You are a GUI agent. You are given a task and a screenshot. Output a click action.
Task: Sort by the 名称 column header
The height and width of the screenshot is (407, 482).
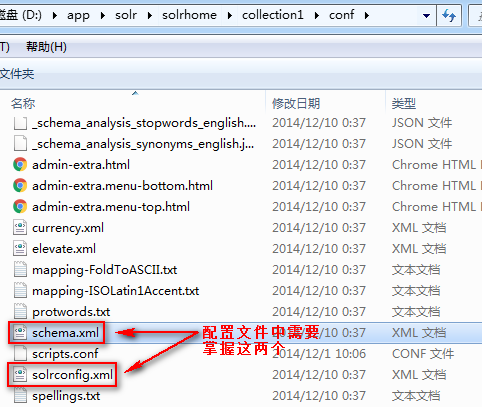pos(23,104)
